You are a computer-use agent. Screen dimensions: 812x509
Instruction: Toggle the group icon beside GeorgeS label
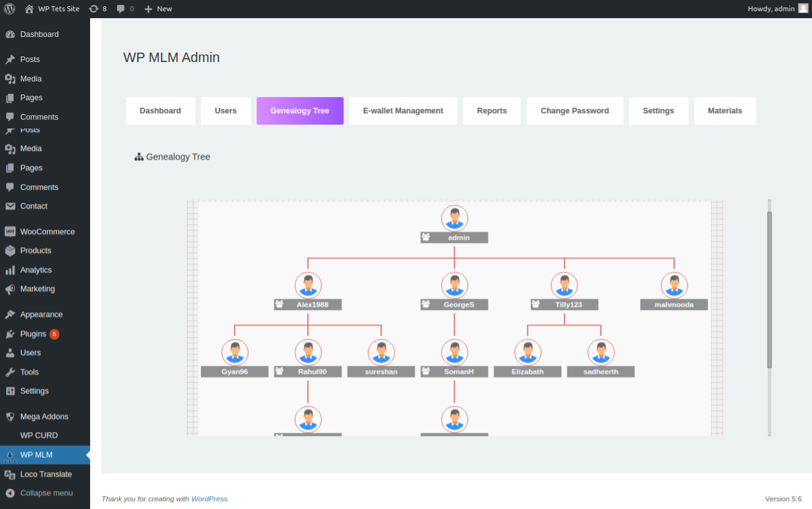(426, 304)
